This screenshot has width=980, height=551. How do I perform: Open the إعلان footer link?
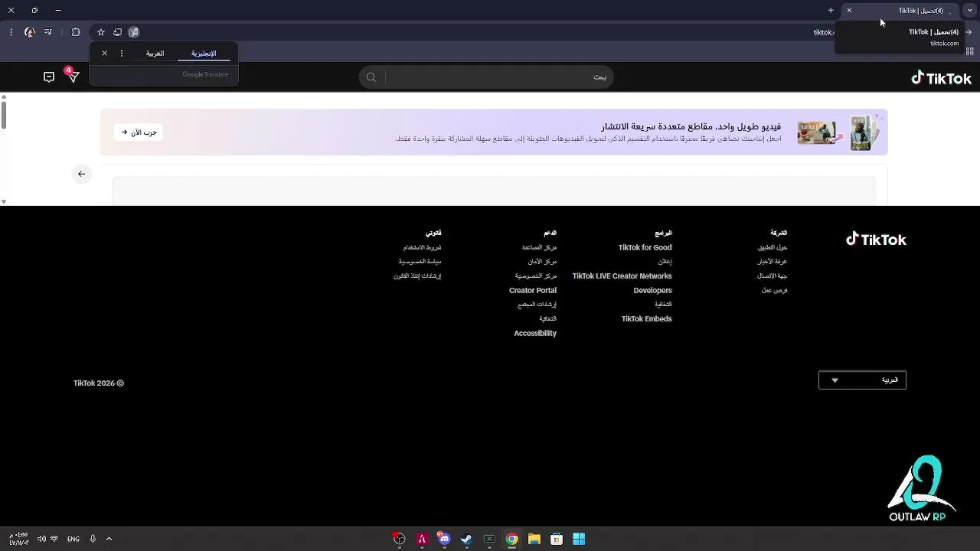[x=665, y=262]
